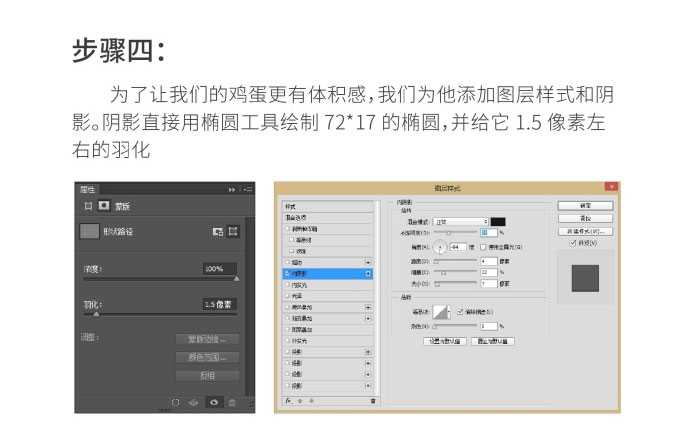Click the 反相 invert button in Properties
Viewport: 690px width, 444px height.
(x=208, y=376)
